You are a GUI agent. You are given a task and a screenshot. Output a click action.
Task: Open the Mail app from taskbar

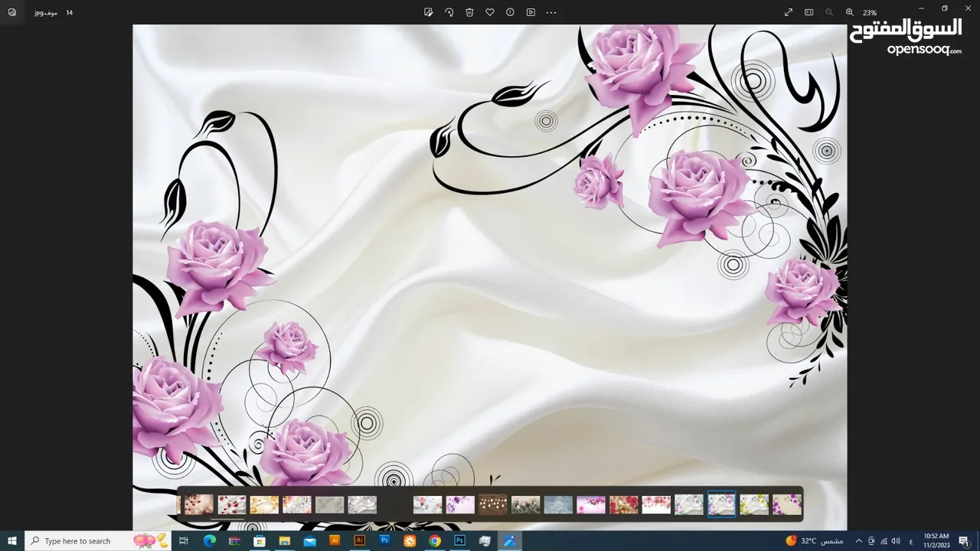[309, 541]
